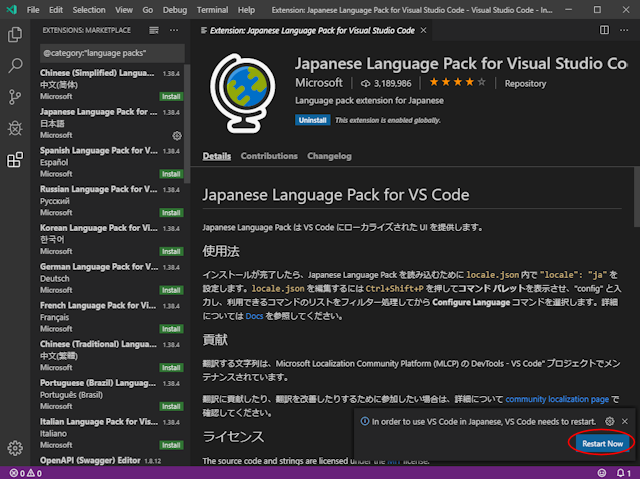The height and width of the screenshot is (479, 640).
Task: Open notifications bell in status bar
Action: point(623,473)
